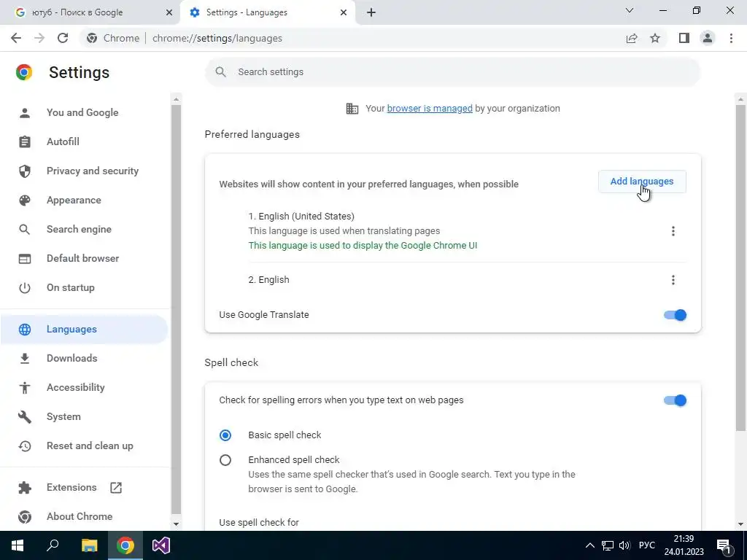Go back to the previous page
The image size is (747, 560).
pos(16,38)
